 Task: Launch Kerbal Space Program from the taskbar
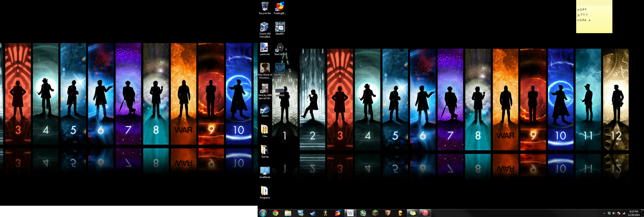coord(325,213)
